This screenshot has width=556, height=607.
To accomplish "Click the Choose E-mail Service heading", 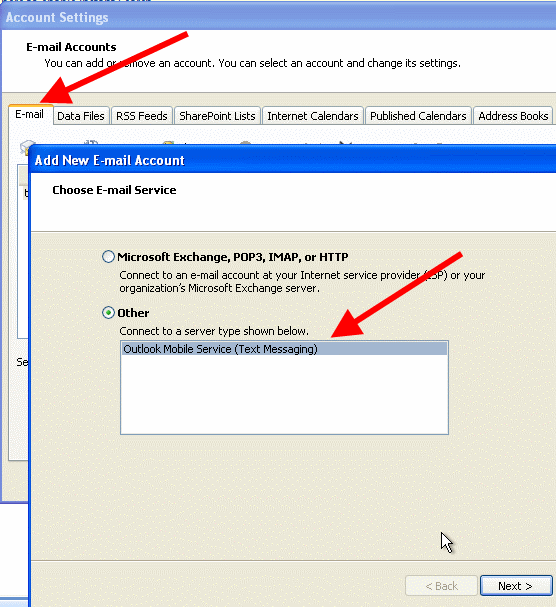I will [x=114, y=190].
